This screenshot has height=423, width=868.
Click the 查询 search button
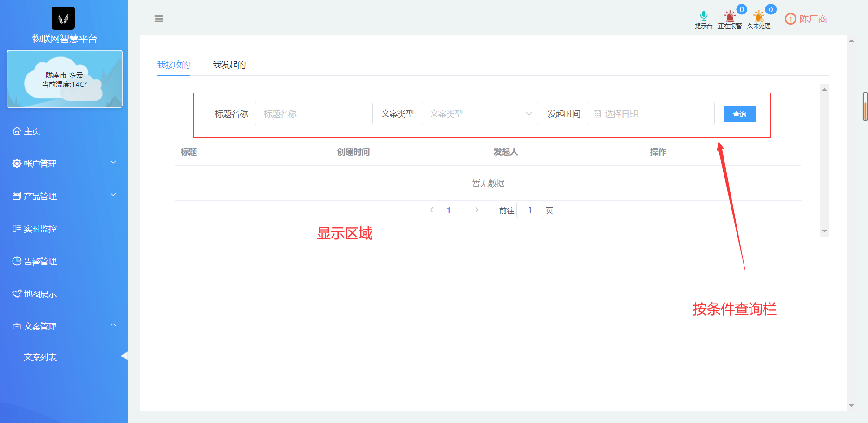(740, 114)
